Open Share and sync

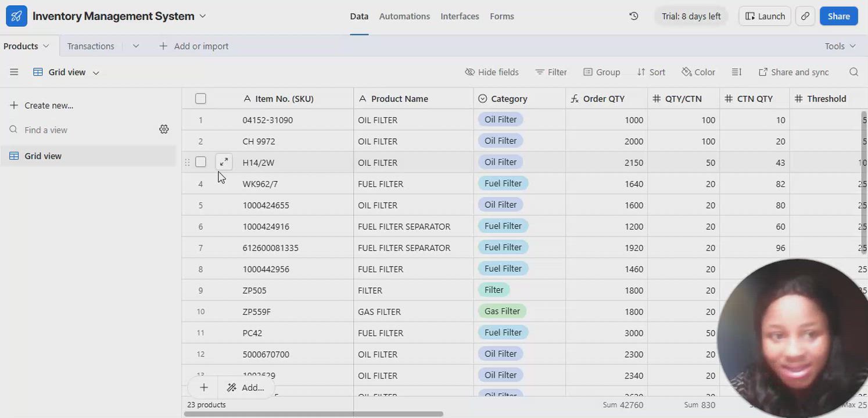point(794,72)
